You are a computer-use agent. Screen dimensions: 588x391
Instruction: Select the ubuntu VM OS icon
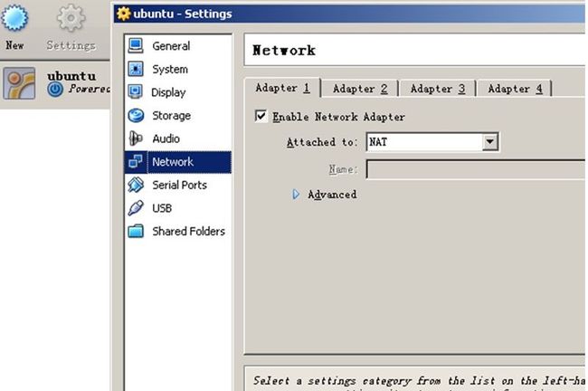pos(20,83)
